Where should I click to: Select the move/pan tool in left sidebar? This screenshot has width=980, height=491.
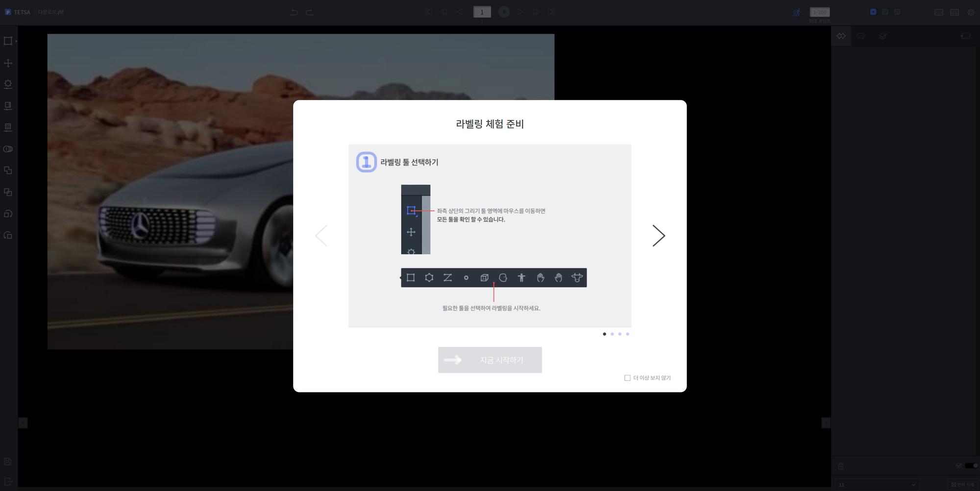coord(8,63)
